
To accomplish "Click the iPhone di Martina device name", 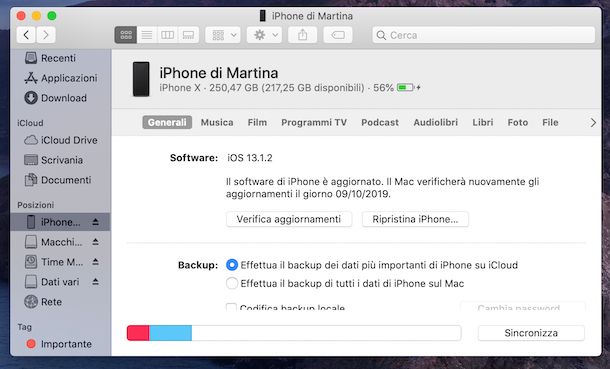I will point(219,73).
